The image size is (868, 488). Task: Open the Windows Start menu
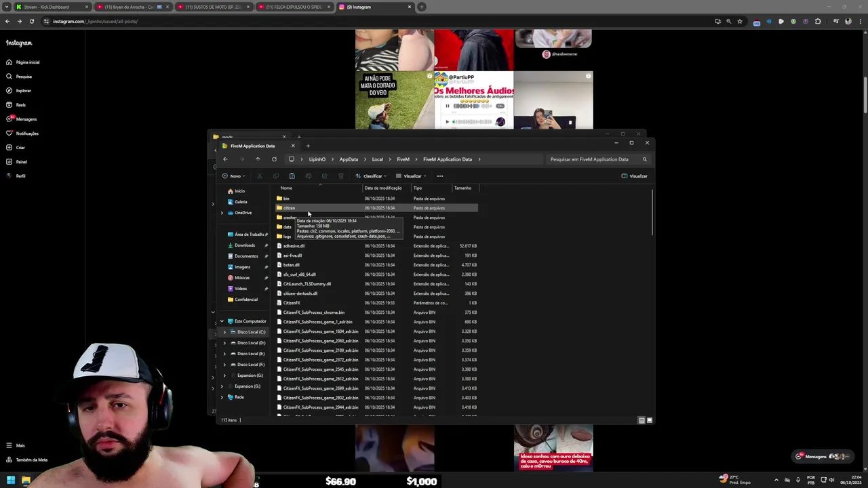tap(11, 481)
